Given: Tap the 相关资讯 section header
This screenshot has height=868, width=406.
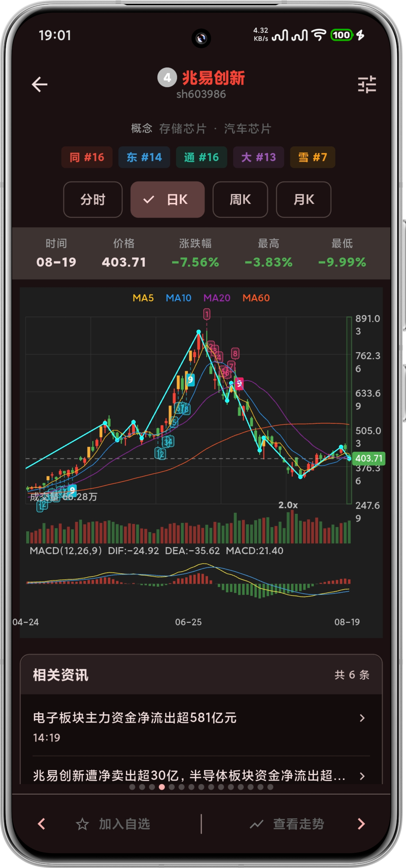Looking at the screenshot, I should point(61,675).
